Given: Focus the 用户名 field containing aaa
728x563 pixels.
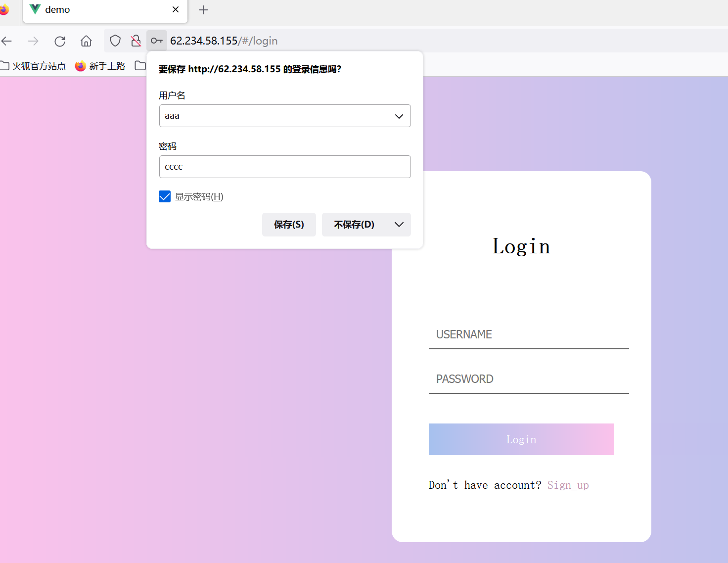Looking at the screenshot, I should [285, 116].
